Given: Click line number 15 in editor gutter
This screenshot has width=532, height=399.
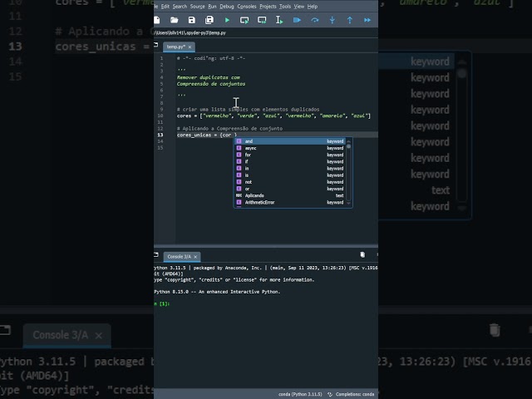Looking at the screenshot, I should pyautogui.click(x=160, y=148).
